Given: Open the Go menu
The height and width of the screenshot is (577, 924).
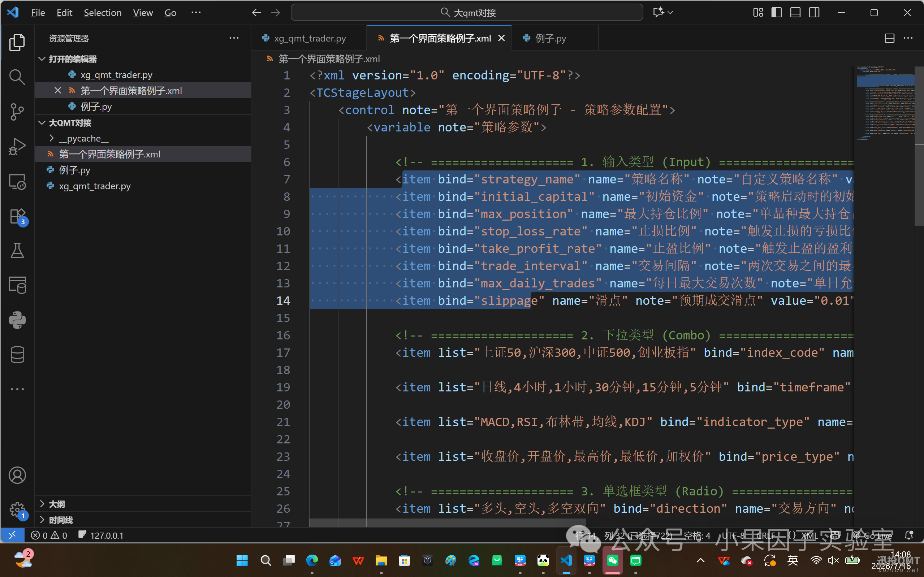Looking at the screenshot, I should 170,13.
